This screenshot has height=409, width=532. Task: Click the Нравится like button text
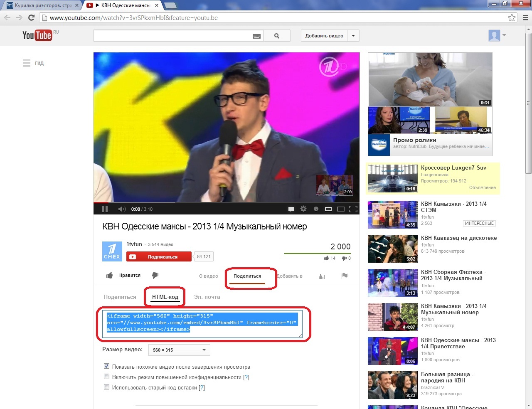130,275
